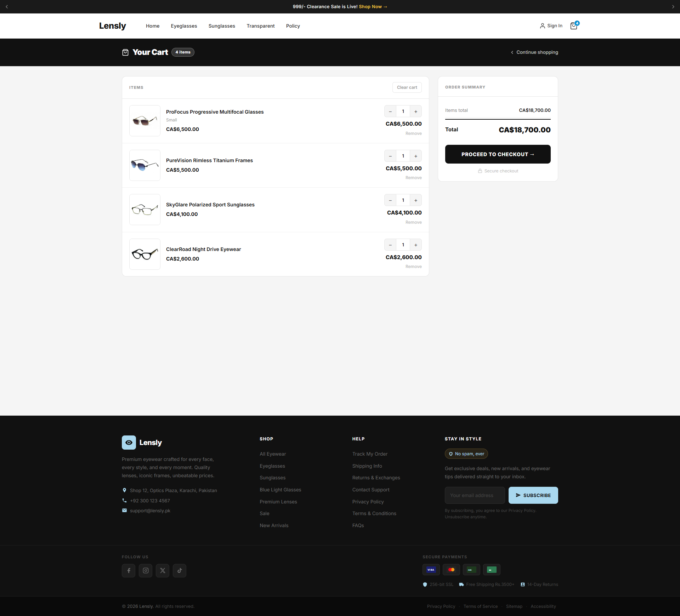Click Proceed to Checkout
680x616 pixels.
[x=498, y=154]
